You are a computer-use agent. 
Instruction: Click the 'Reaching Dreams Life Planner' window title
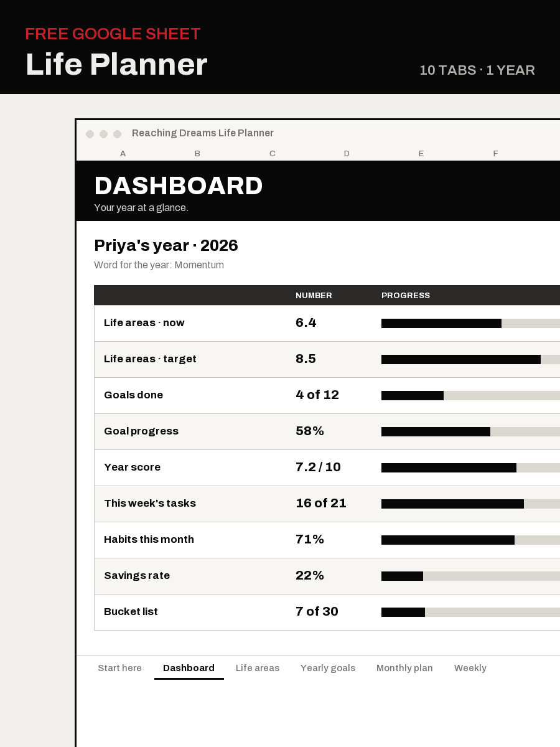203,133
